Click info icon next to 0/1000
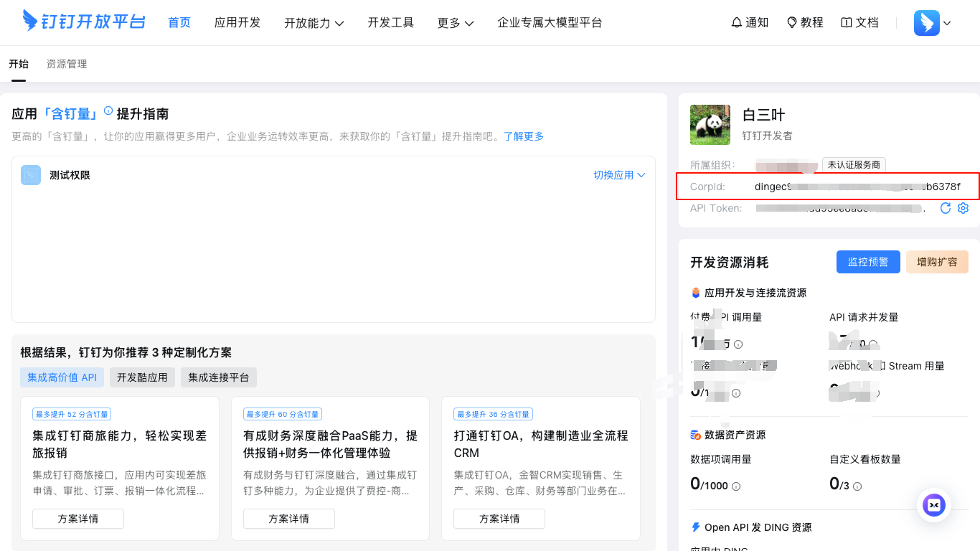The image size is (980, 551). [x=736, y=486]
